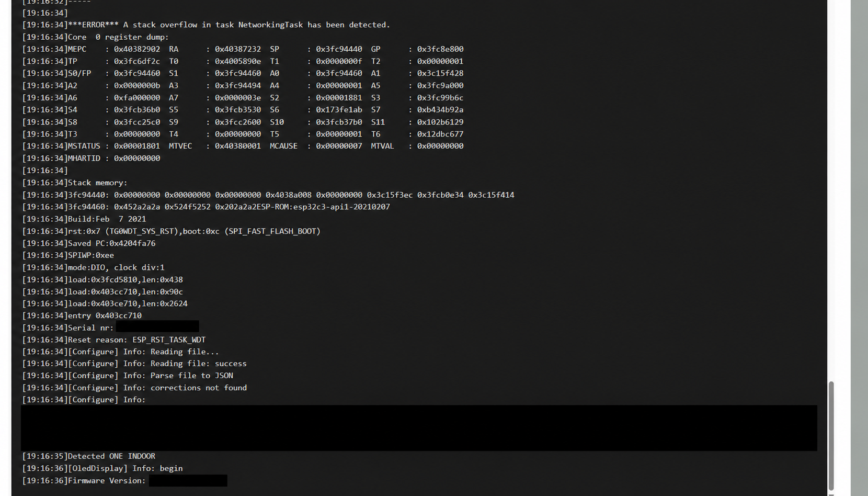868x496 pixels.
Task: Select SP value 0x3fc94440
Action: pyautogui.click(x=339, y=49)
